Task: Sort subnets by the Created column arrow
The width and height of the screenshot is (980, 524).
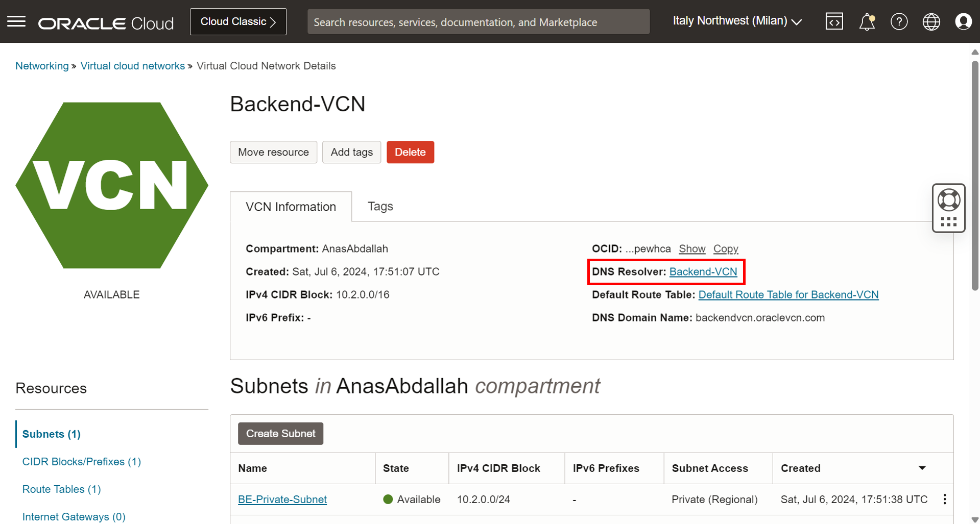Action: [x=922, y=468]
